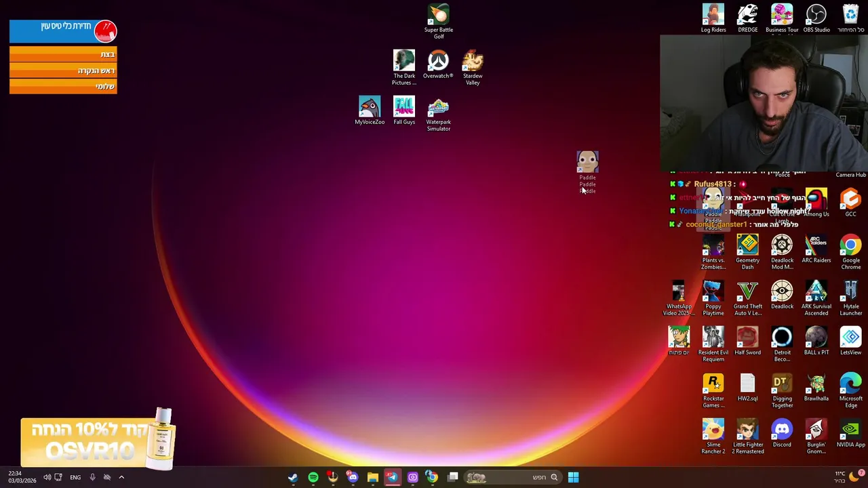Open the NVIDIA App desktop icon
This screenshot has height=488, width=868.
tap(850, 433)
